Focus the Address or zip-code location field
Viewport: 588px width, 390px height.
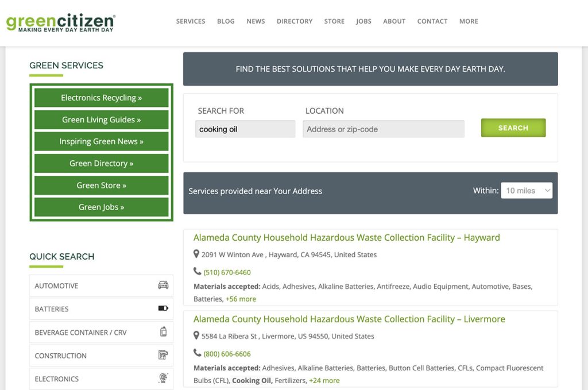pos(383,129)
